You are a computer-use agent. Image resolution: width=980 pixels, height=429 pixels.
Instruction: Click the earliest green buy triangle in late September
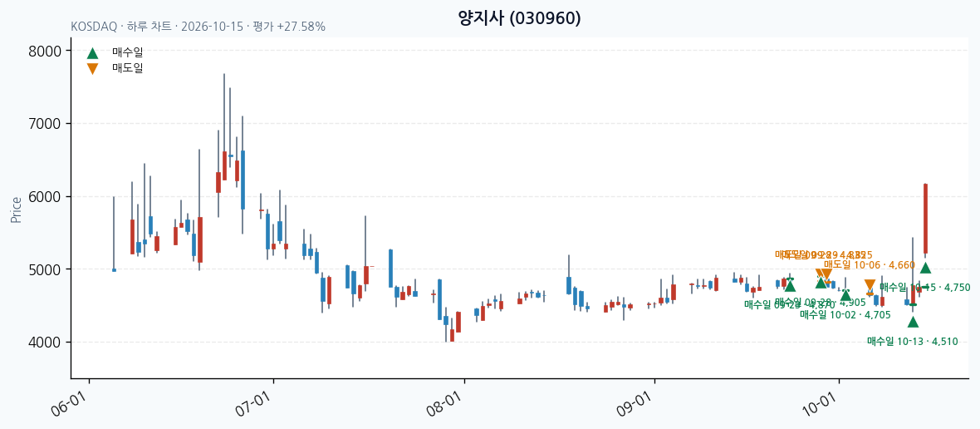tap(790, 286)
